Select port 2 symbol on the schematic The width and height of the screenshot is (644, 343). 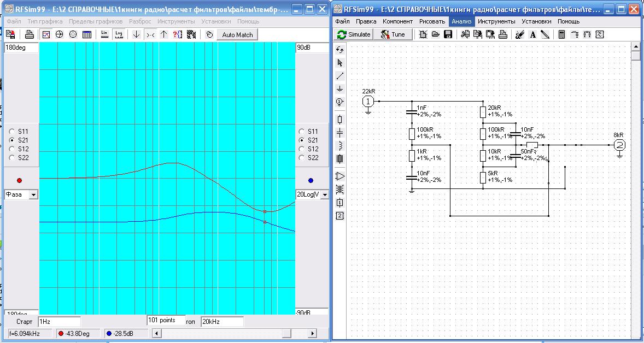620,145
